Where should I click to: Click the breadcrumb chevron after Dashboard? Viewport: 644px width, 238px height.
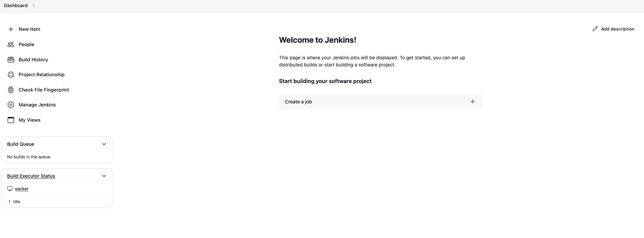point(33,5)
